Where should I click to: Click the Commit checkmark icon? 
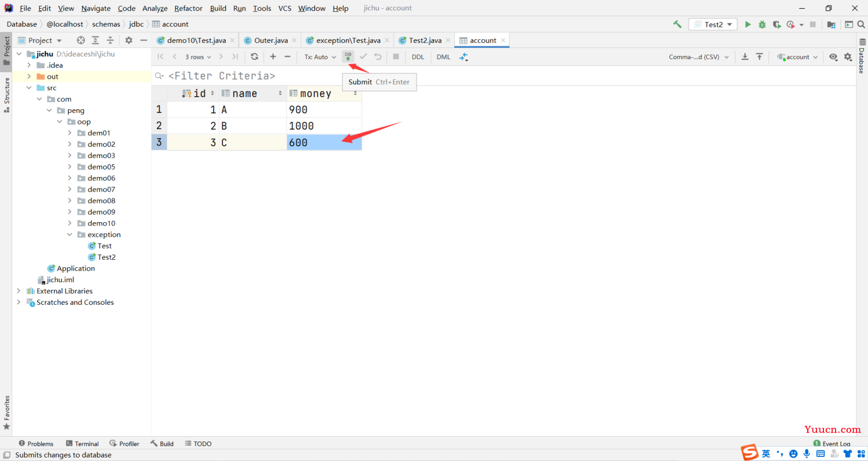(363, 57)
